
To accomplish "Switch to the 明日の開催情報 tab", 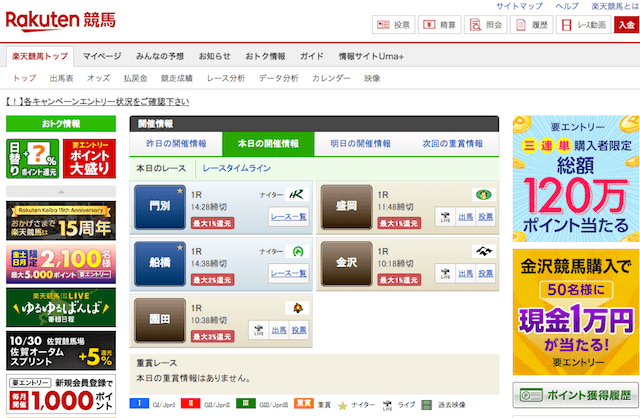I will [360, 144].
